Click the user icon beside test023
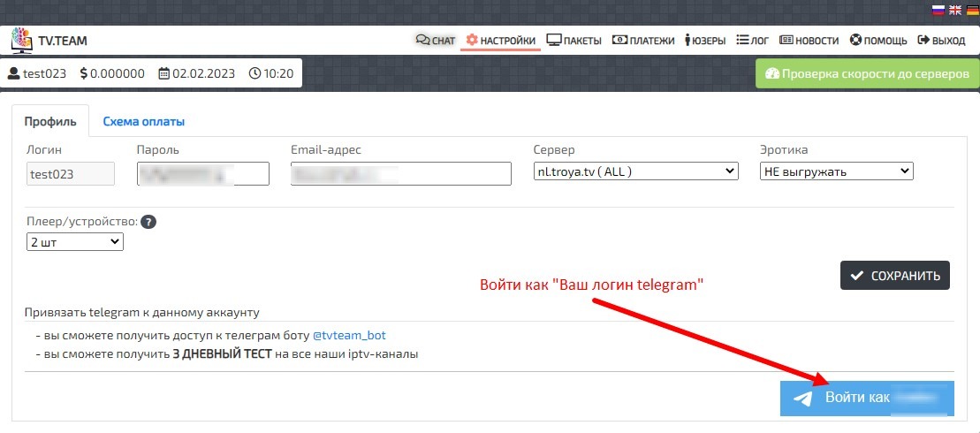980x433 pixels. [x=14, y=73]
